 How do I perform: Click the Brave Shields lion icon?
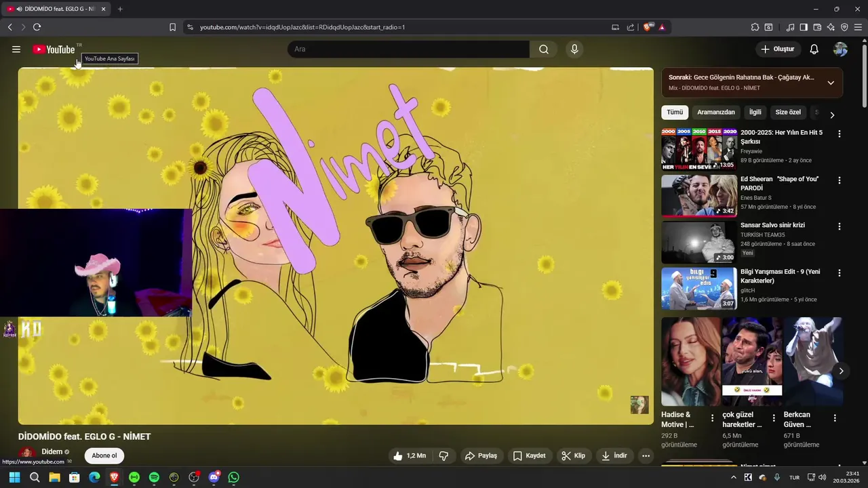(x=648, y=27)
